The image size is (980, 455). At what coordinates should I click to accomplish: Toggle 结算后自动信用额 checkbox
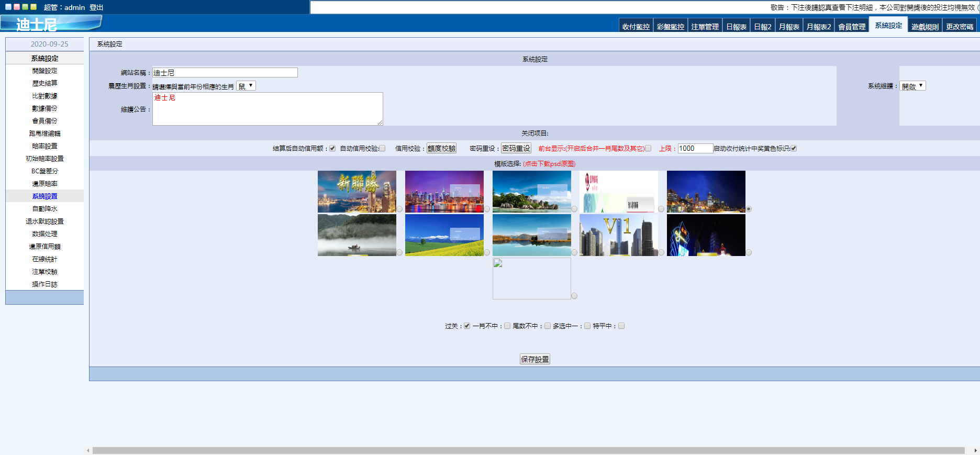point(332,149)
